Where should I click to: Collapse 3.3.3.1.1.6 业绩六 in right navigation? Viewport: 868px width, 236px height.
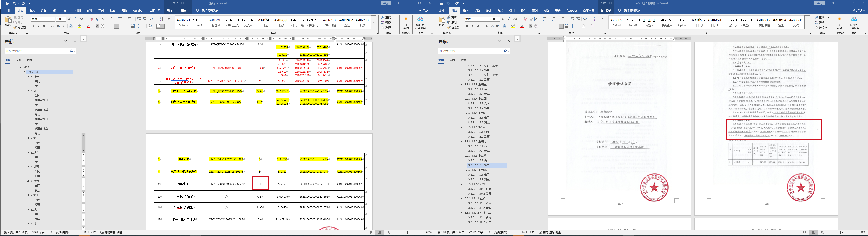pyautogui.click(x=462, y=127)
